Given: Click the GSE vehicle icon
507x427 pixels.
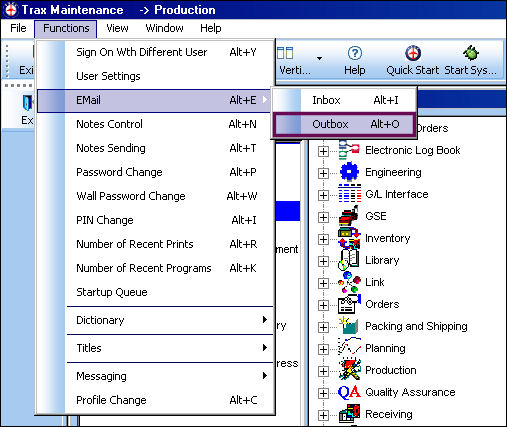Looking at the screenshot, I should point(349,216).
